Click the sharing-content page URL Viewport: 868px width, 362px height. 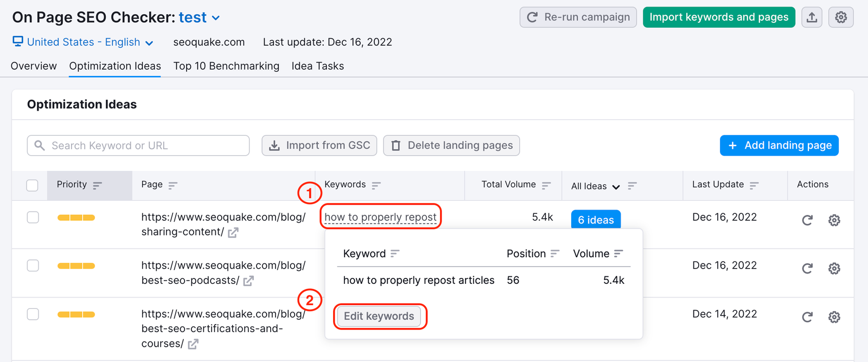tap(223, 224)
